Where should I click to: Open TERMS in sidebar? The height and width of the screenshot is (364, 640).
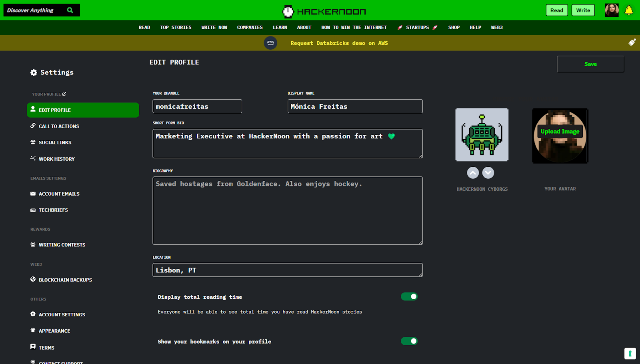pos(46,348)
